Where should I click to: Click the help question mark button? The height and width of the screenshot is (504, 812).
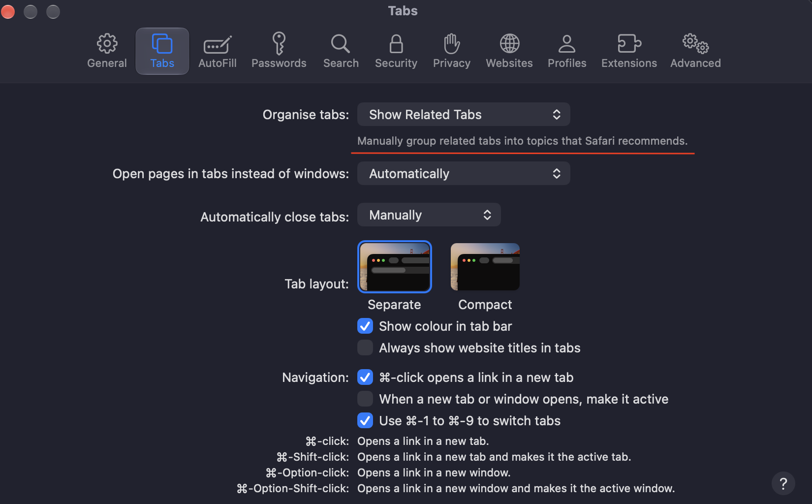tap(783, 483)
